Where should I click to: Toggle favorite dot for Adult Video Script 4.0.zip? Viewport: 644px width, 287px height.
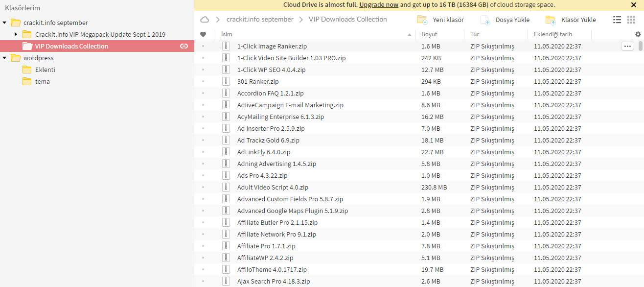tap(203, 187)
